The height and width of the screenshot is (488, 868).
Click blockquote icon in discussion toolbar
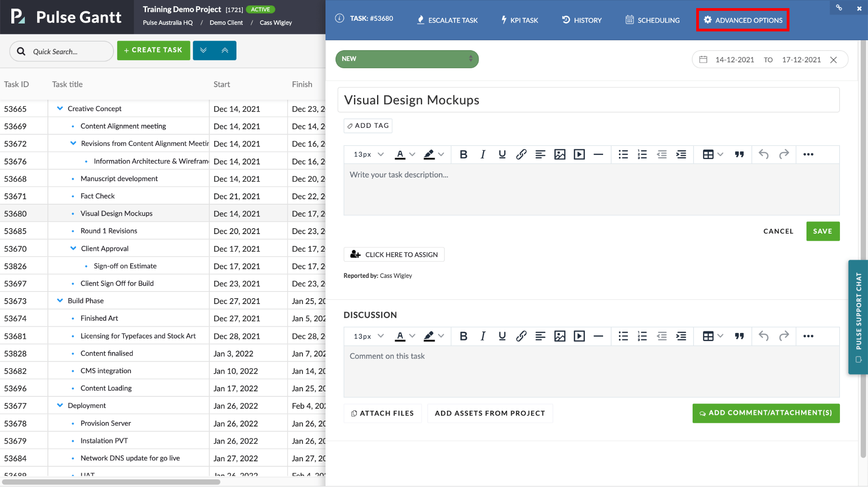point(739,336)
